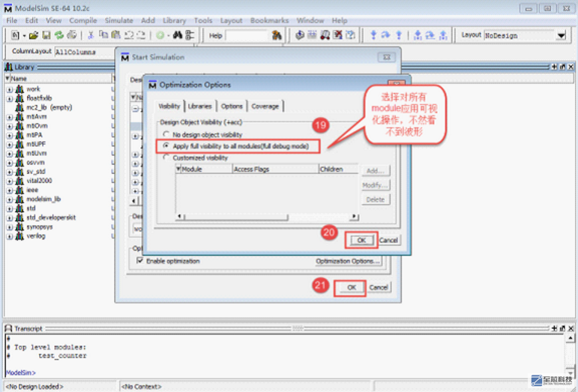Expand the verilog library node
This screenshot has width=578, height=392.
pyautogui.click(x=10, y=236)
